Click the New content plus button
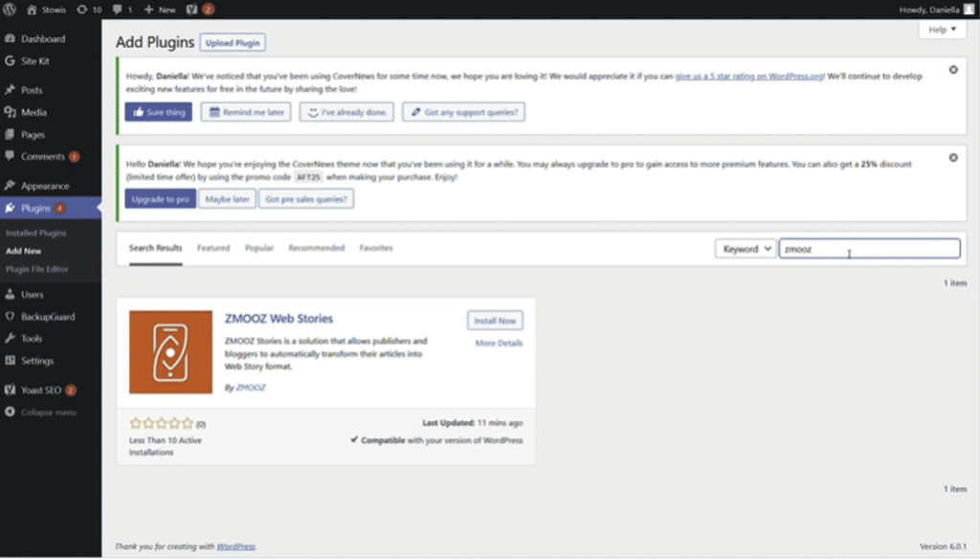 point(160,10)
